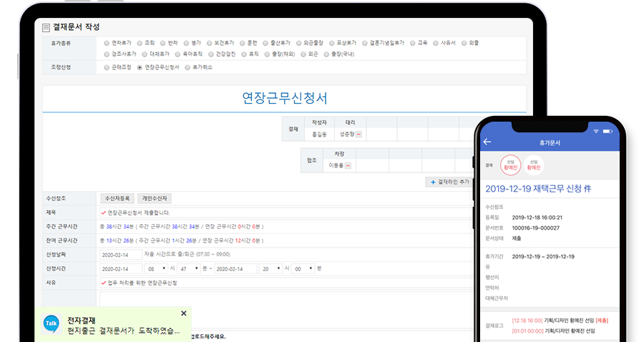The image size is (644, 342).
Task: Tap the second 황예진 approver circle
Action: pyautogui.click(x=534, y=165)
